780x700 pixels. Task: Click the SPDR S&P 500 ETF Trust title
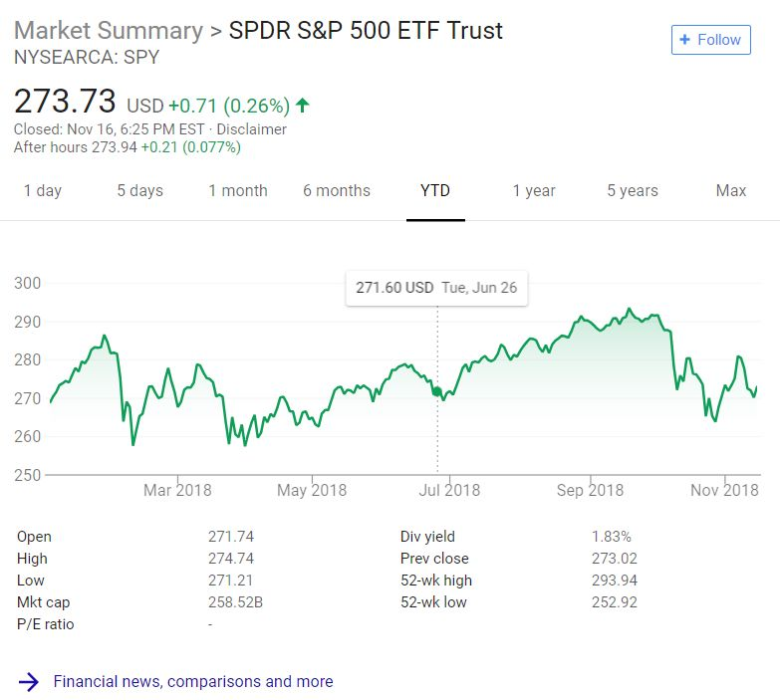(x=366, y=30)
